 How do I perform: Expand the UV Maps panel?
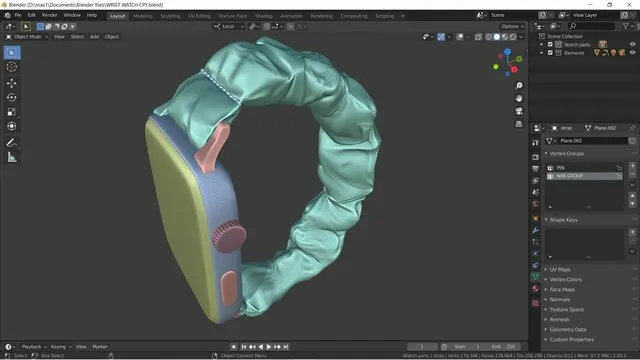click(559, 270)
